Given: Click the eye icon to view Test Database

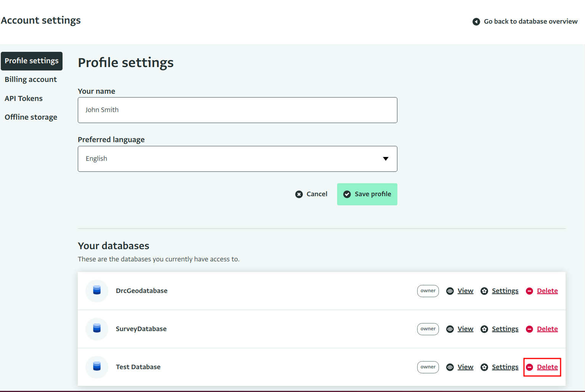Looking at the screenshot, I should tap(450, 367).
